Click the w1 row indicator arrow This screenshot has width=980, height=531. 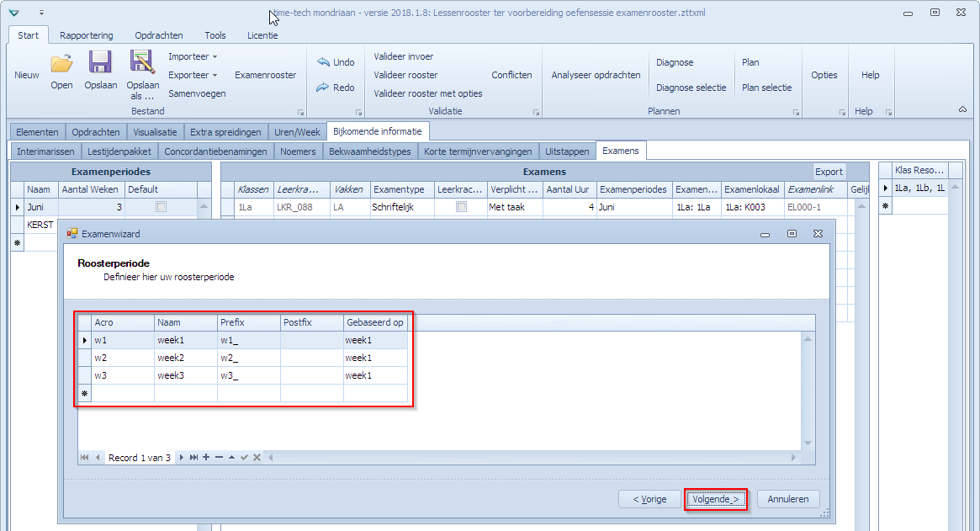pos(84,340)
